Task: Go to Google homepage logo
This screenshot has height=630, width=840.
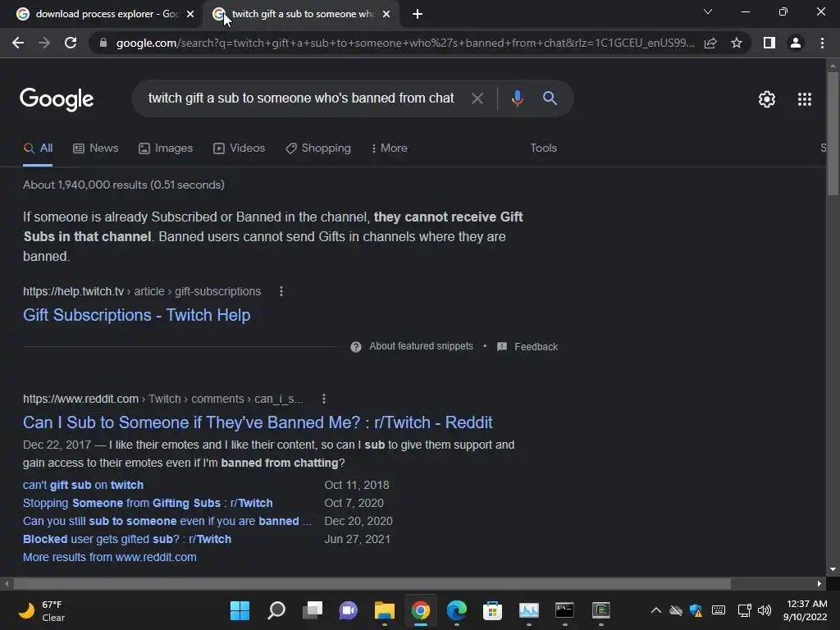Action: tap(57, 99)
